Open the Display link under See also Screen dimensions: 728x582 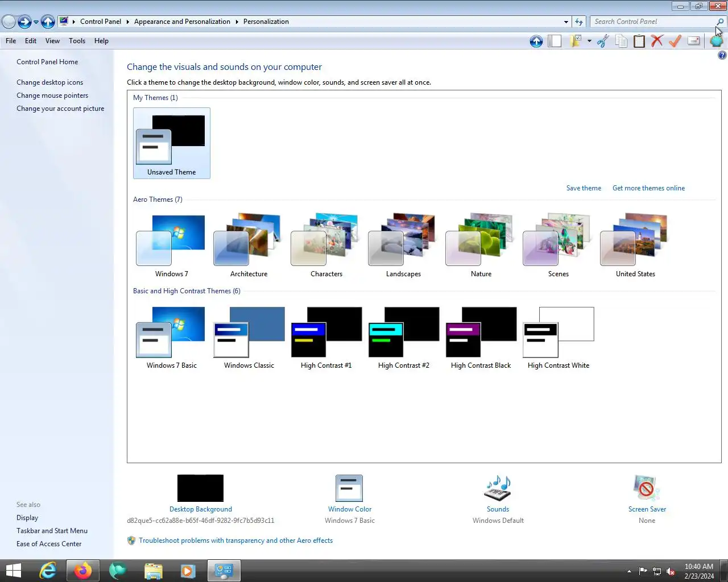coord(27,518)
